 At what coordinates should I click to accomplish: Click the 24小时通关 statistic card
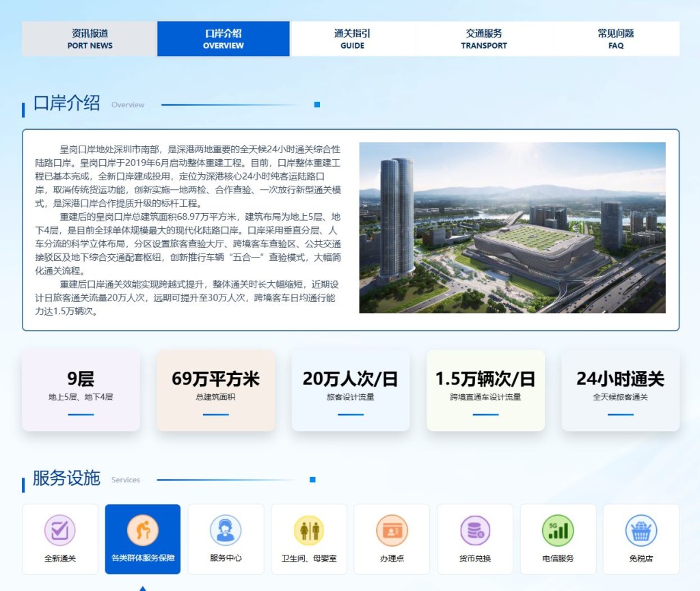[621, 390]
